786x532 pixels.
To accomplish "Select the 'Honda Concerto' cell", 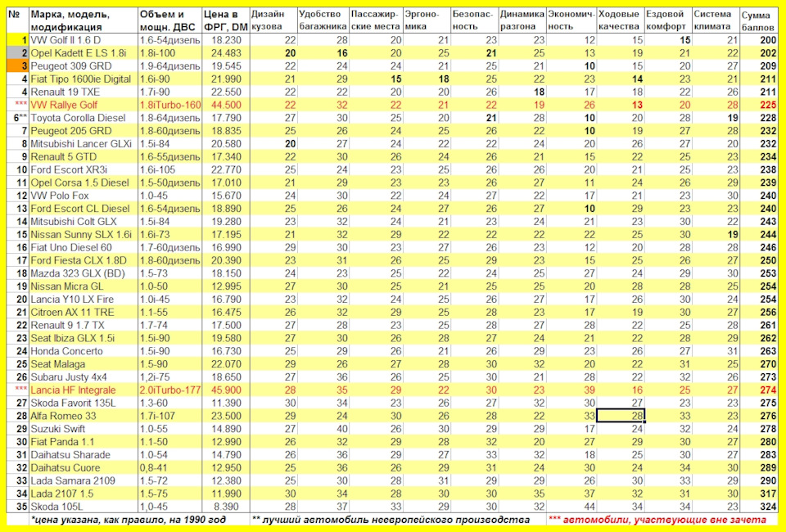I will (84, 351).
